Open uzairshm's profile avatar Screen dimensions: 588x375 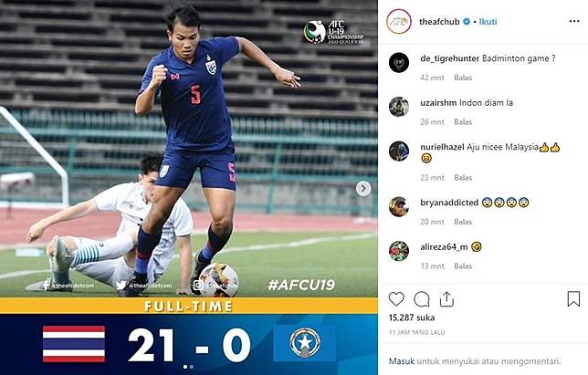pos(399,107)
